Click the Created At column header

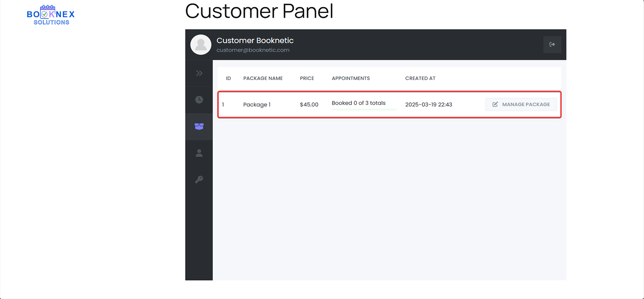pos(420,78)
